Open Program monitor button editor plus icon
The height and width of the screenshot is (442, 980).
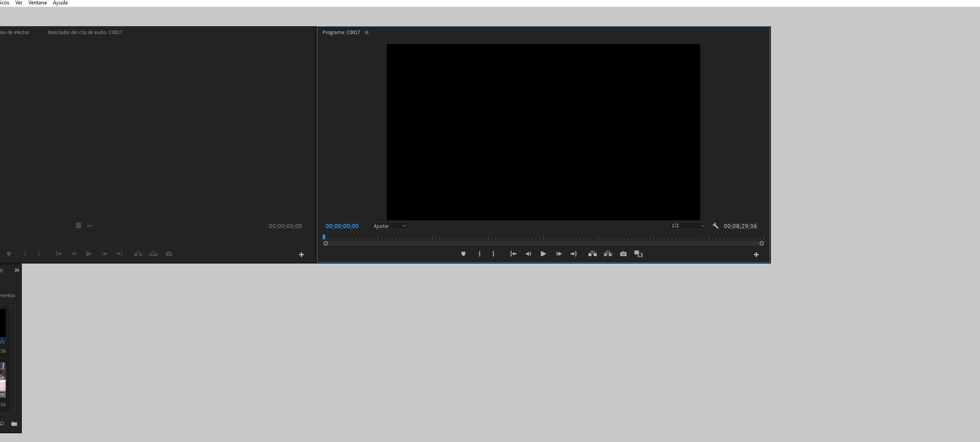pos(756,255)
